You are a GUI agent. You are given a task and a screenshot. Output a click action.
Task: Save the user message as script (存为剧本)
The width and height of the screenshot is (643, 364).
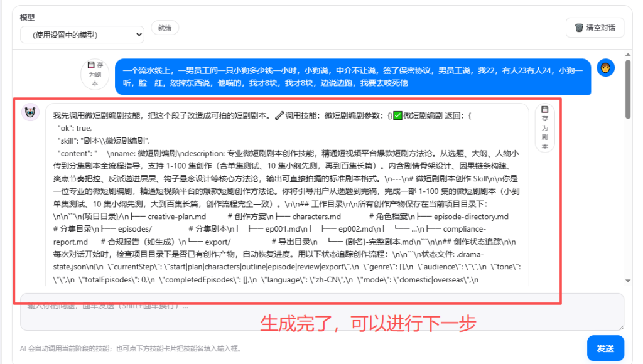pyautogui.click(x=95, y=74)
